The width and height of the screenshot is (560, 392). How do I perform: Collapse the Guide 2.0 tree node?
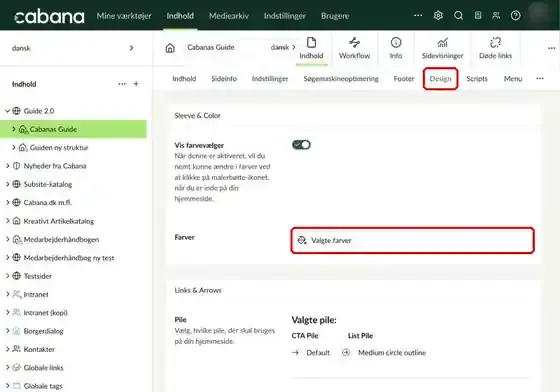7,111
